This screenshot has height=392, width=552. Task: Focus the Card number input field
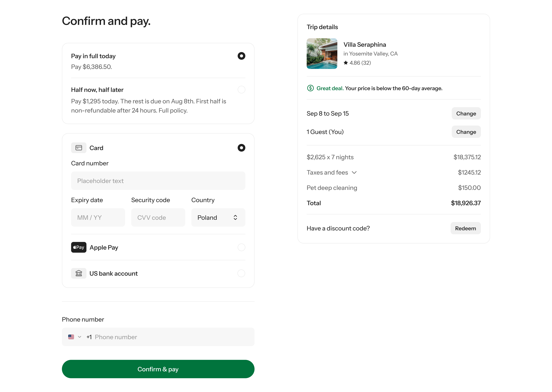(x=158, y=181)
